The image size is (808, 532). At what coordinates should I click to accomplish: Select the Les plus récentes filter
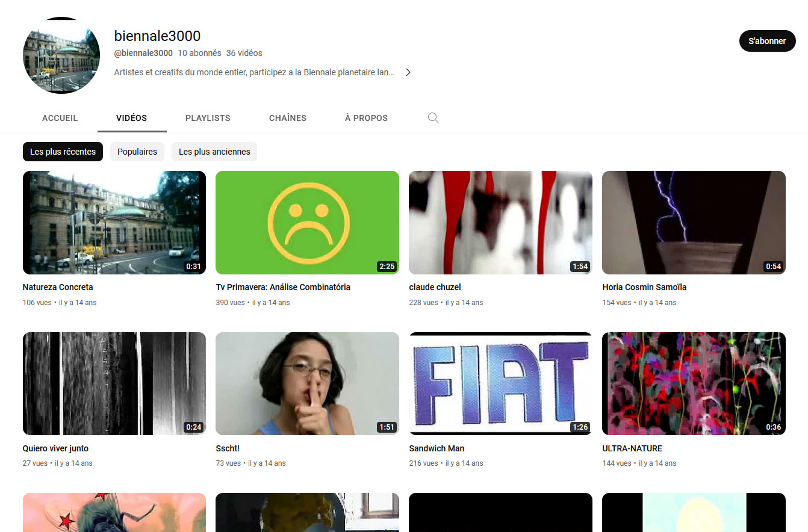point(63,152)
